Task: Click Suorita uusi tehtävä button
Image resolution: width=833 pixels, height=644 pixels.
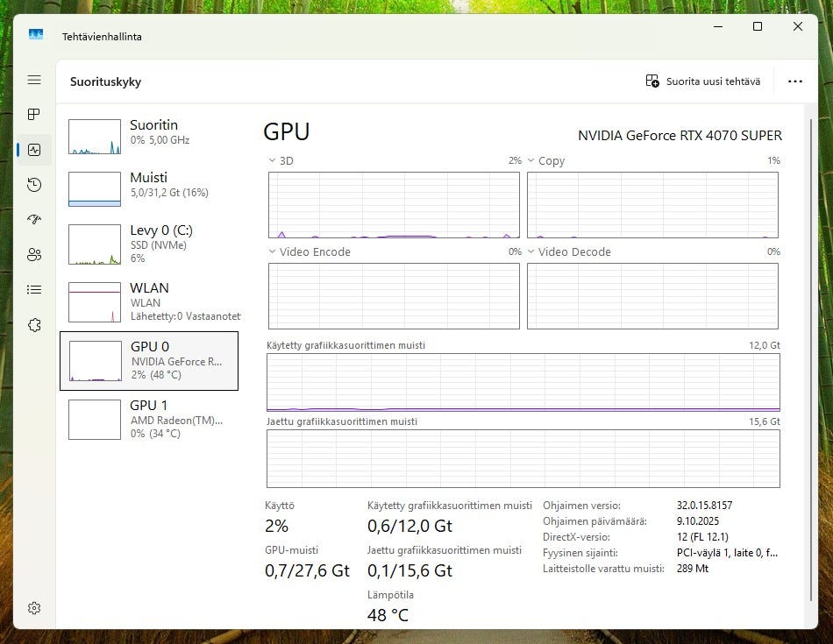Action: point(703,81)
